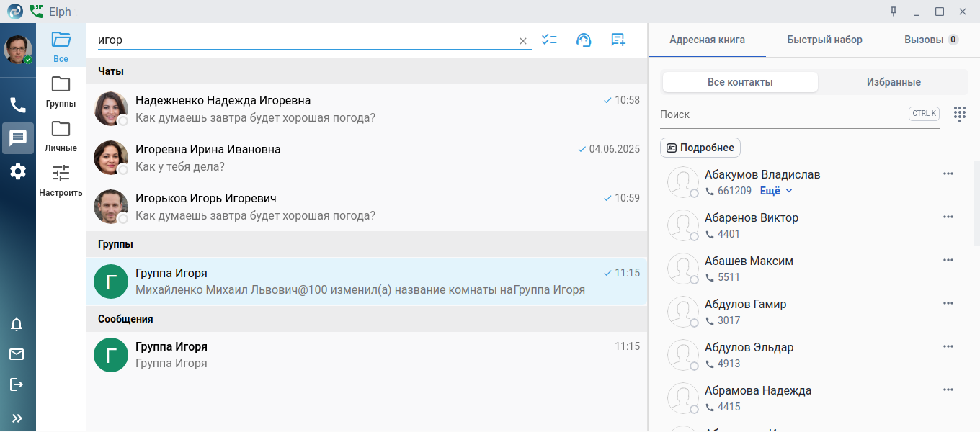Image resolution: width=980 pixels, height=432 pixels.
Task: Open notifications bell in left sidebar
Action: click(17, 324)
